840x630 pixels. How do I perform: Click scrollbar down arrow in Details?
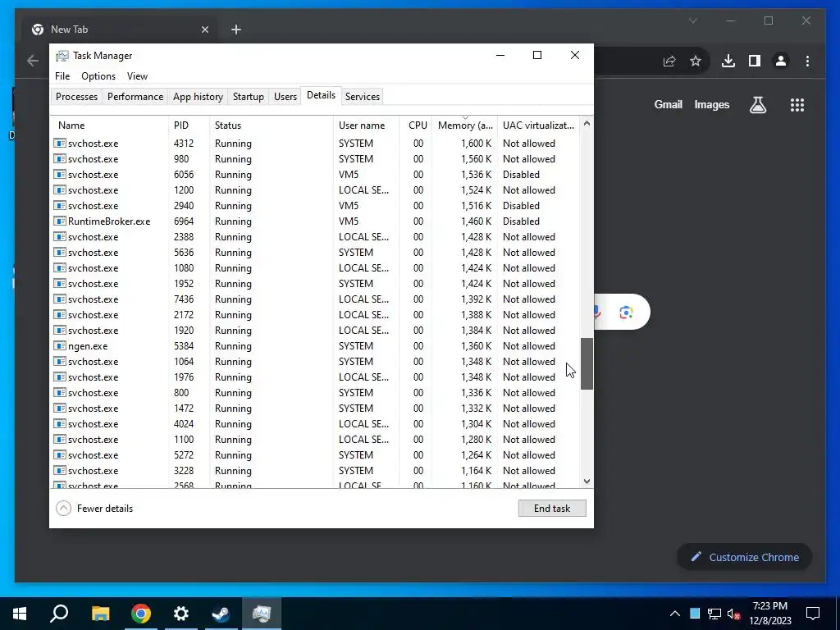pyautogui.click(x=587, y=481)
